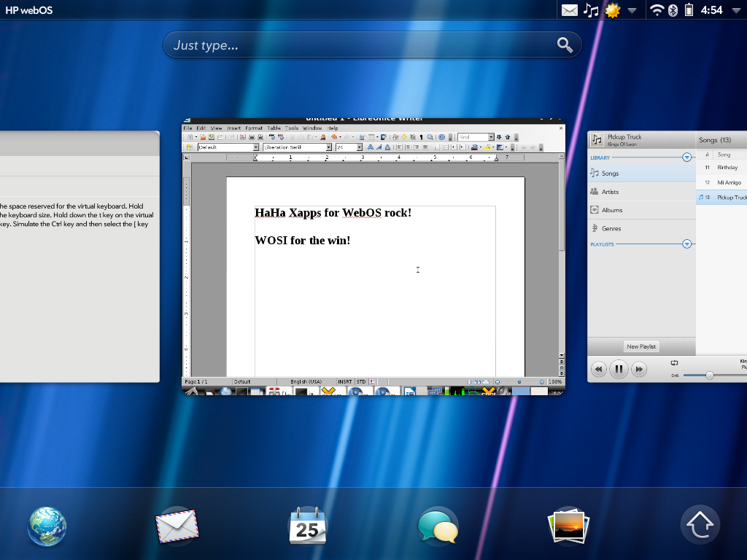Tap the launcher up-arrow icon
Screen dimensions: 747x560
(x=700, y=525)
